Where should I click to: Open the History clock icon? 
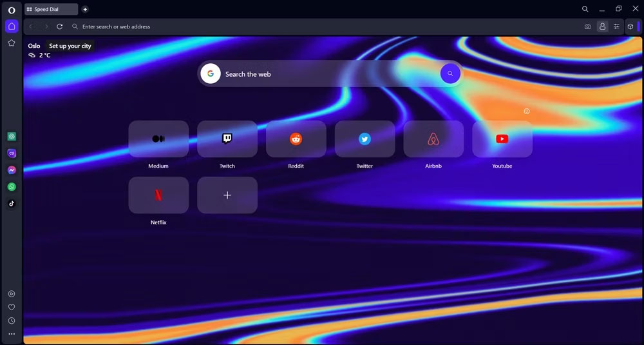click(x=12, y=320)
